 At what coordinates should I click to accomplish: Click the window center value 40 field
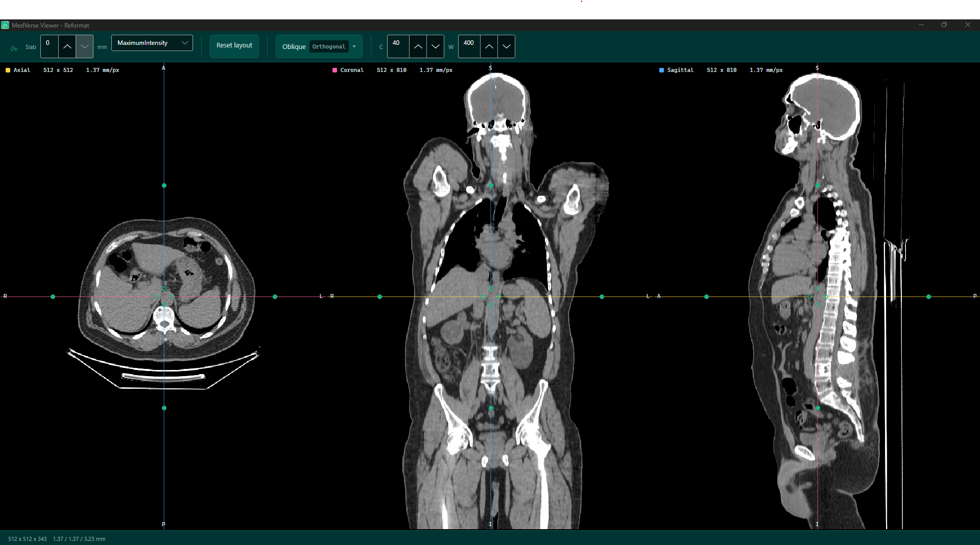click(398, 46)
